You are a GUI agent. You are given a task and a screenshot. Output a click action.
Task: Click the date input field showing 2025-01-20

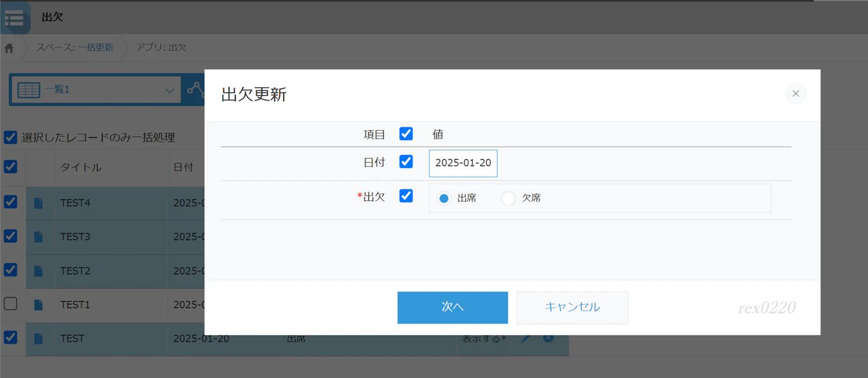pos(463,163)
